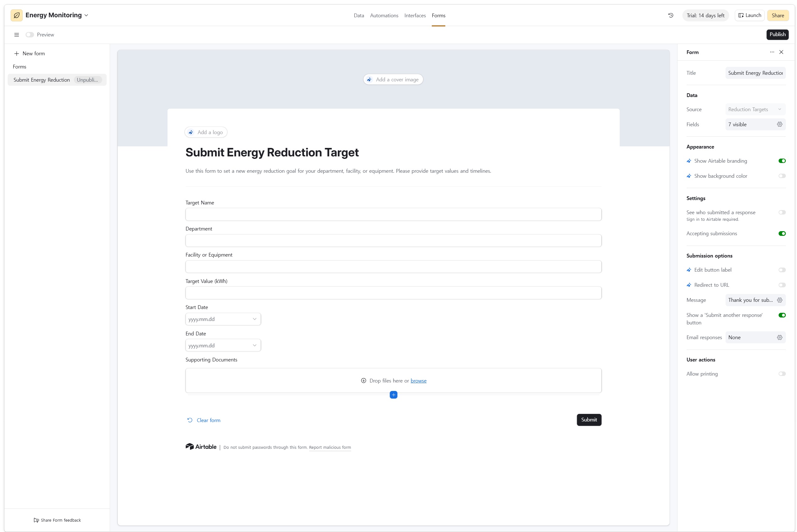Click the Publish button
The width and height of the screenshot is (797, 532).
pyautogui.click(x=777, y=34)
